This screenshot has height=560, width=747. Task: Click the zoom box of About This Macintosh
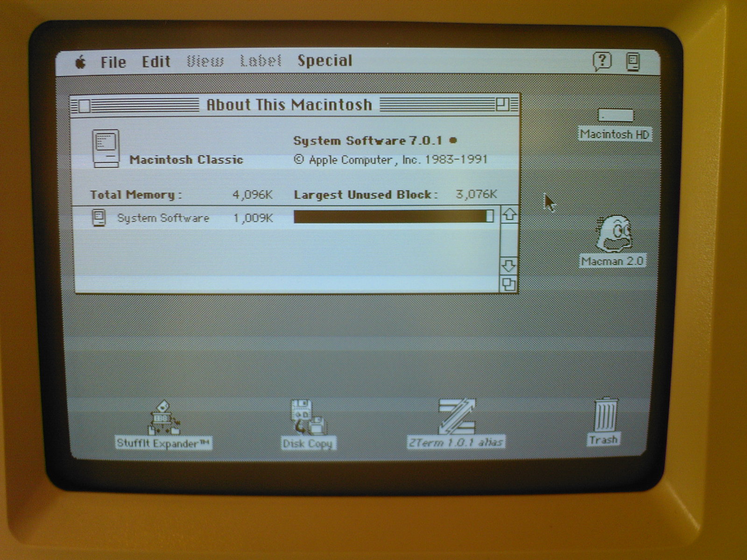(x=503, y=104)
